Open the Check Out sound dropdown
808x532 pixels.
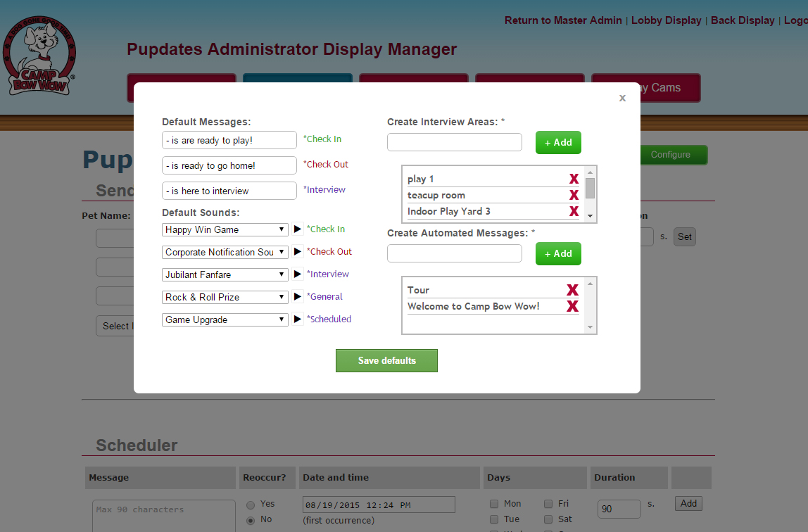[x=225, y=252]
